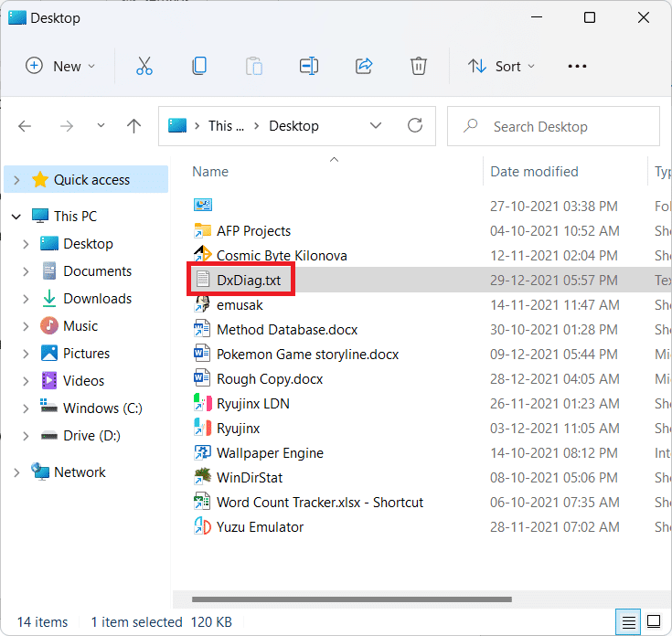
Task: Click the WinDirStat shortcut icon
Action: (x=203, y=477)
